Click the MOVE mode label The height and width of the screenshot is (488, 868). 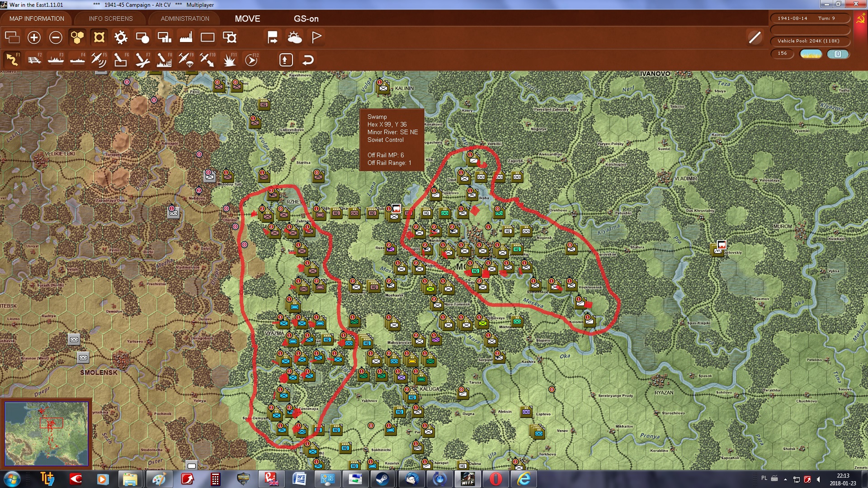(247, 19)
